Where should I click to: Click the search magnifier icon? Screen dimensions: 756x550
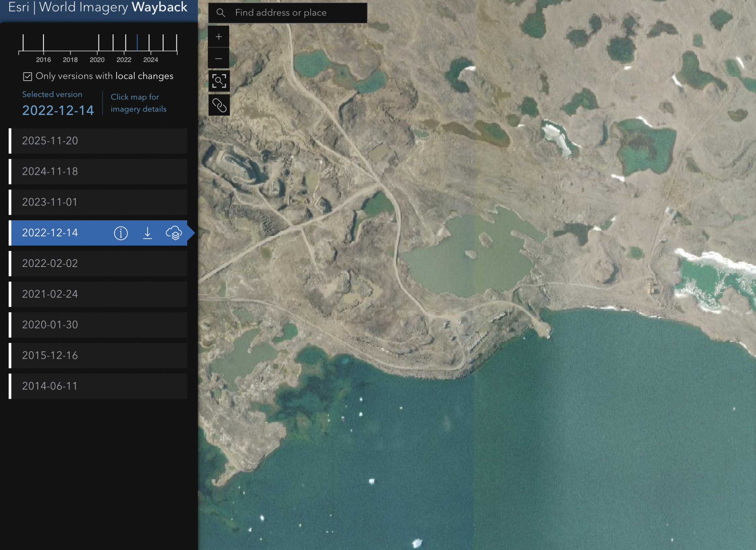tap(221, 13)
